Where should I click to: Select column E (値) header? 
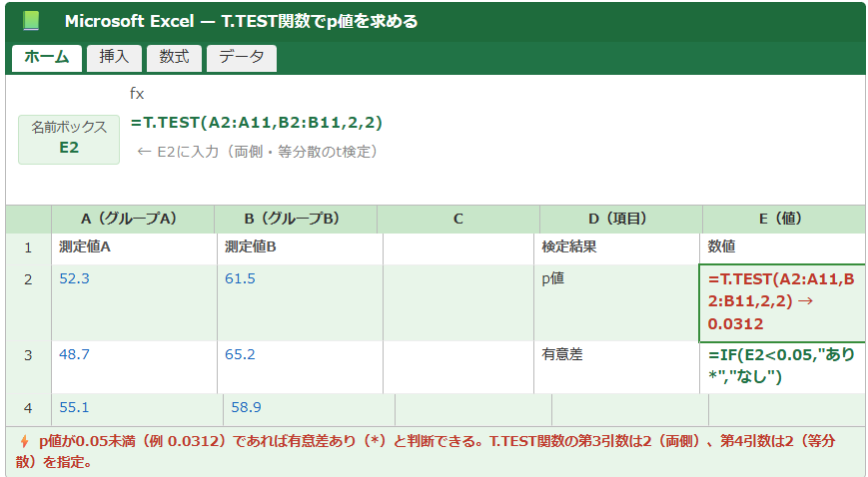(784, 219)
